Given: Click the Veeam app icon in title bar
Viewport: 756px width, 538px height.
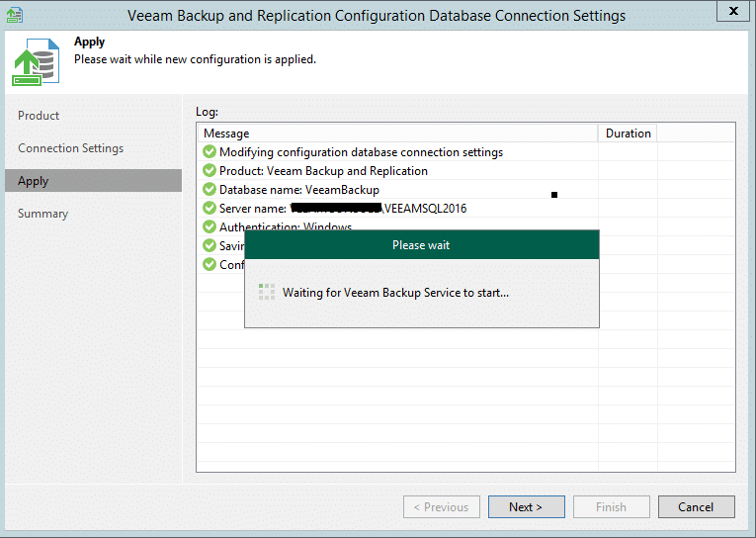Looking at the screenshot, I should pyautogui.click(x=14, y=15).
